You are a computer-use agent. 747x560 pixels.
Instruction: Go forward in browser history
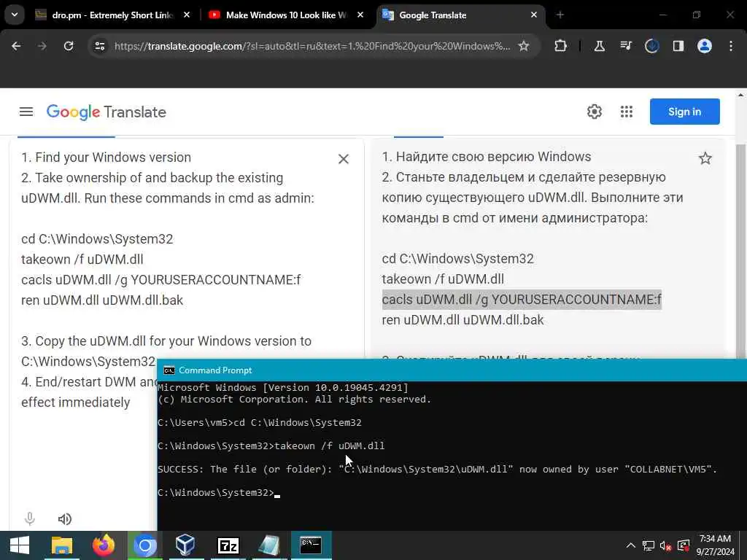42,46
